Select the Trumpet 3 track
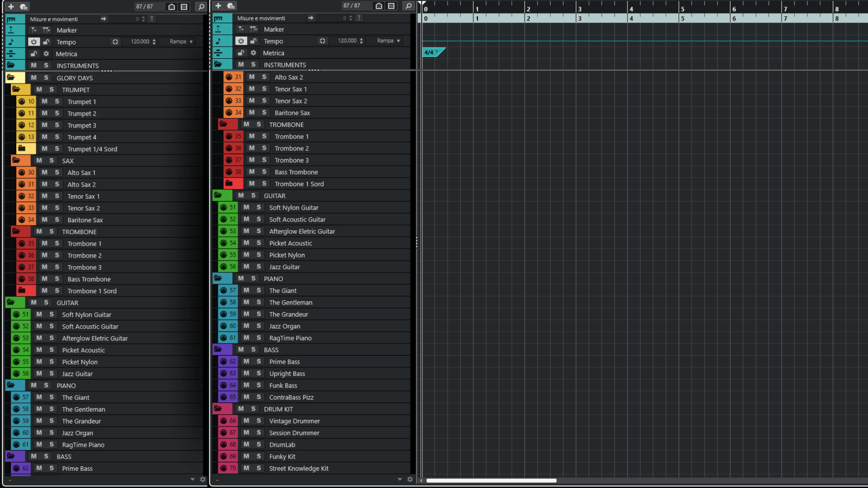The width and height of the screenshot is (868, 488). [81, 125]
